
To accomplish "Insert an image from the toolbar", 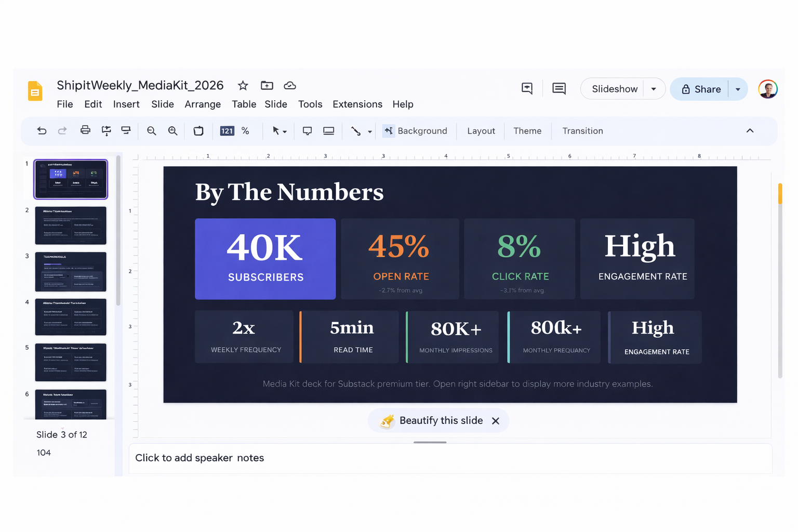I will [328, 130].
